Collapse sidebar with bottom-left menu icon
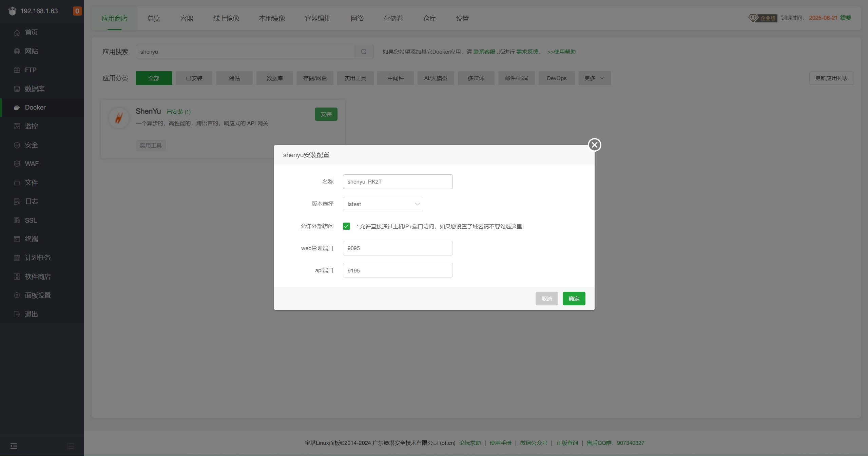This screenshot has height=456, width=868. (x=14, y=446)
